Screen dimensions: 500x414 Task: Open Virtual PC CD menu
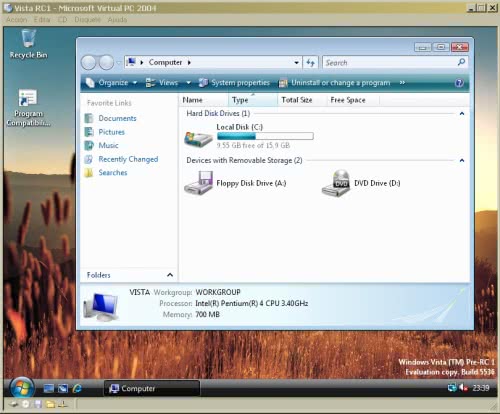point(62,20)
